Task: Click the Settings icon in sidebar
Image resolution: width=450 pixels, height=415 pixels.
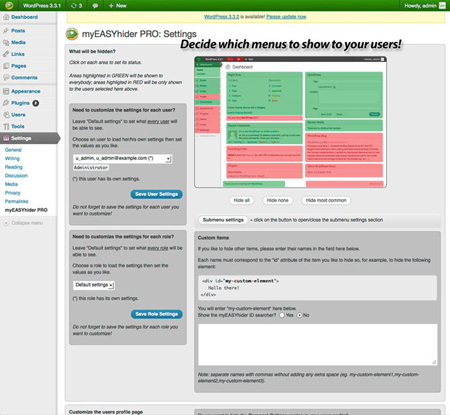Action: [6, 138]
